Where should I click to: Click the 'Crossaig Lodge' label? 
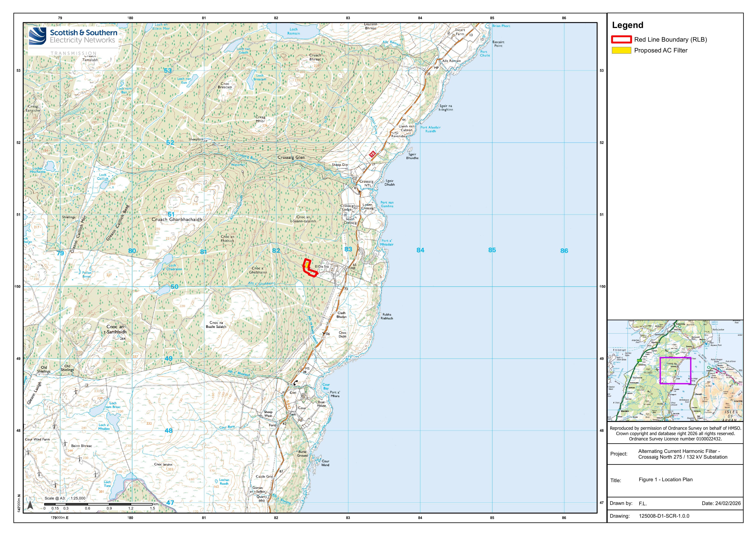click(347, 208)
